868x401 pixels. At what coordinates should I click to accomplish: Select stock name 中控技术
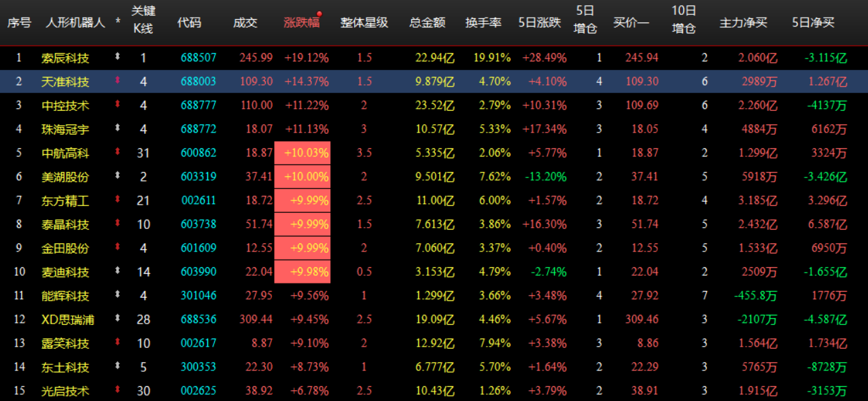pyautogui.click(x=65, y=105)
